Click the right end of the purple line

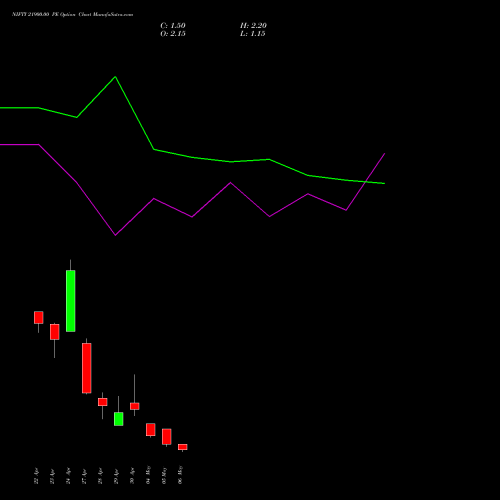click(385, 154)
